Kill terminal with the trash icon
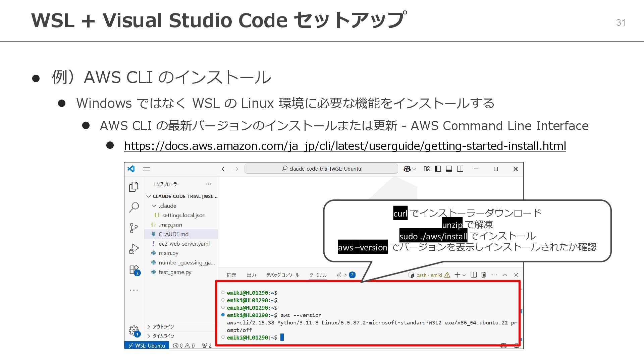Viewport: 644px width, 362px height. (484, 275)
